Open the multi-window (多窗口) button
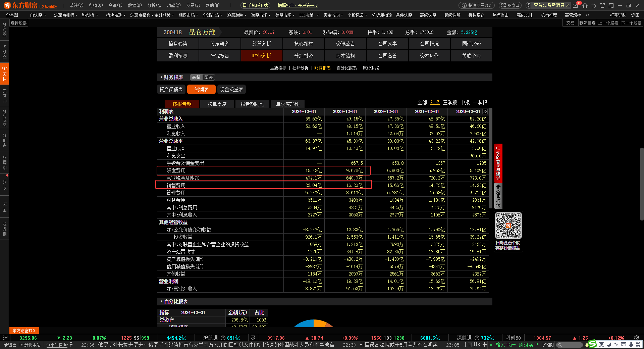Screen dimensions: 644x349 (x=510, y=5)
